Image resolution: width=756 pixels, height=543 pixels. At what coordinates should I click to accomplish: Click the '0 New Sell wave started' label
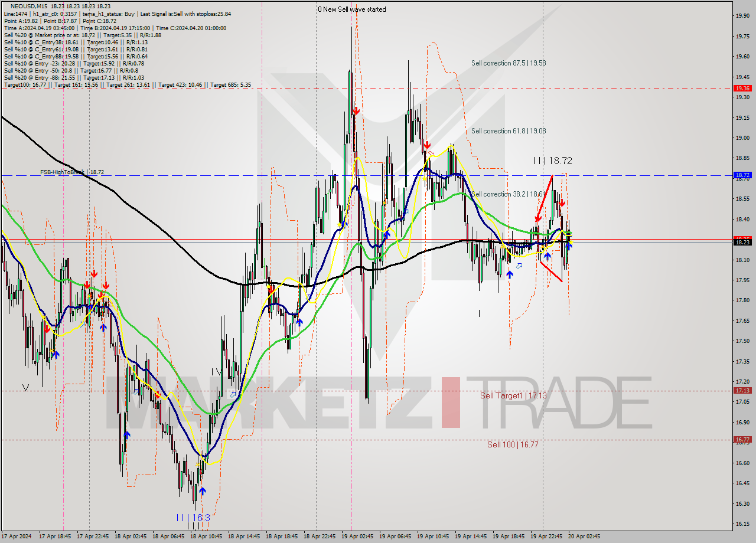pyautogui.click(x=352, y=9)
